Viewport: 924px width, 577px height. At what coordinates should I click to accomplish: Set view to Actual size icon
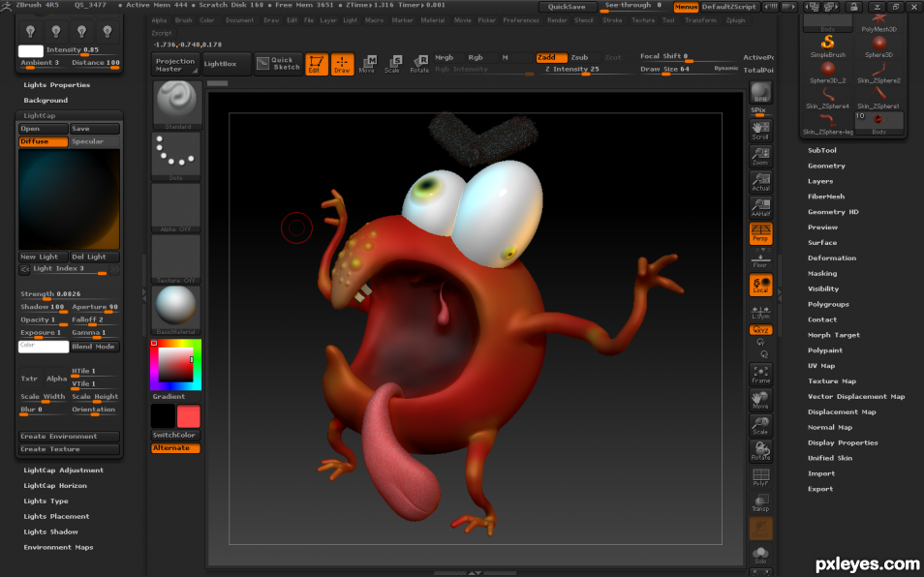(x=760, y=182)
